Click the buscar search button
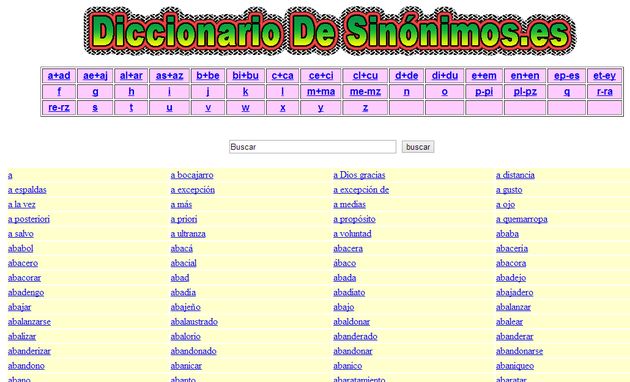Image resolution: width=630 pixels, height=382 pixels. pyautogui.click(x=418, y=147)
